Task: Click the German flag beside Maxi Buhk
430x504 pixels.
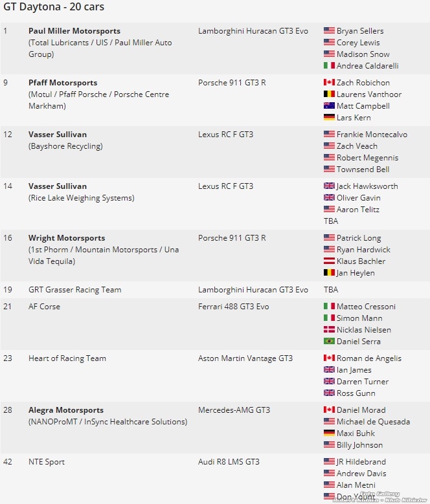Action: (329, 433)
